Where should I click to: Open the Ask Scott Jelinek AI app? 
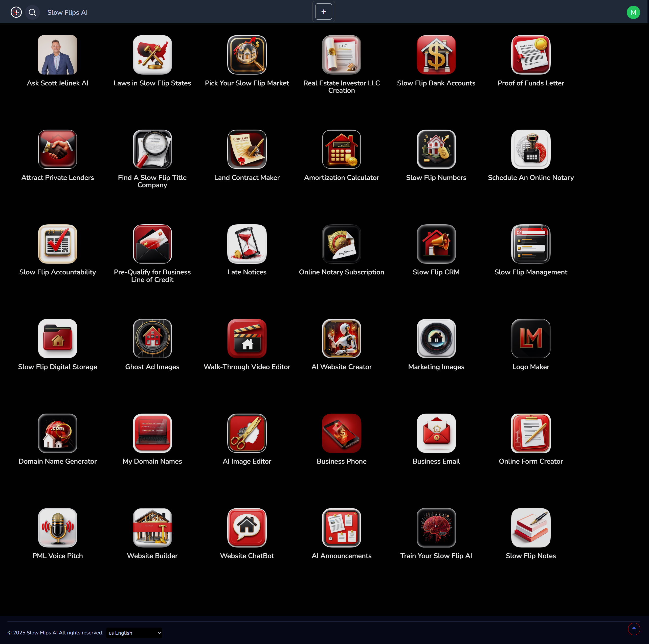coord(57,55)
